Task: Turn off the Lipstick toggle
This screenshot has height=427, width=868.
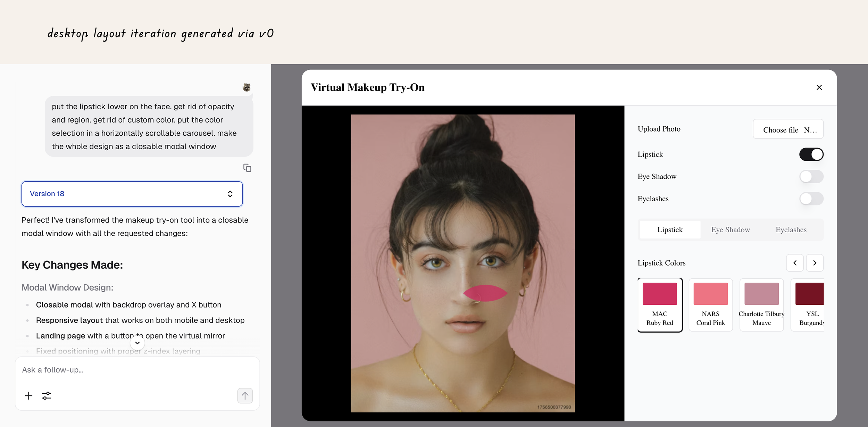Action: click(x=811, y=154)
